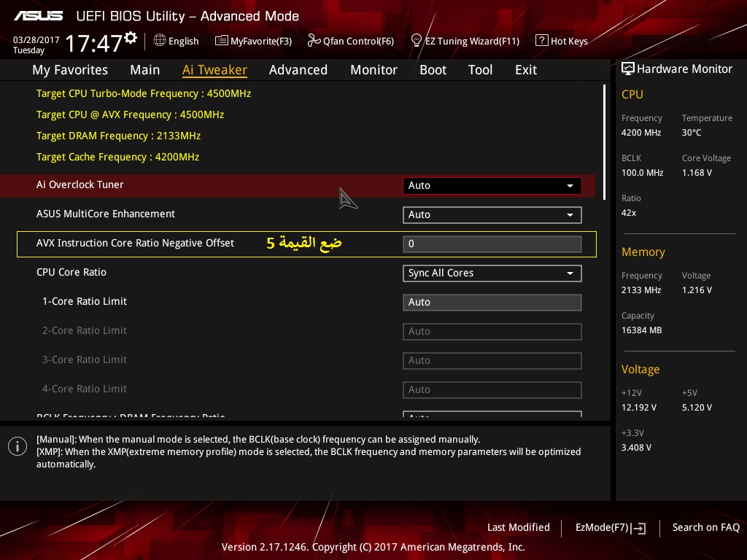
Task: Click the AVX Instruction Core Ratio Negative Offset field
Action: tap(492, 244)
